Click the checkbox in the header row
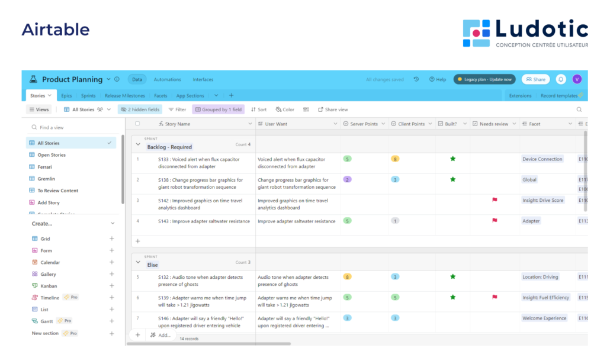610x364 pixels. tap(137, 123)
